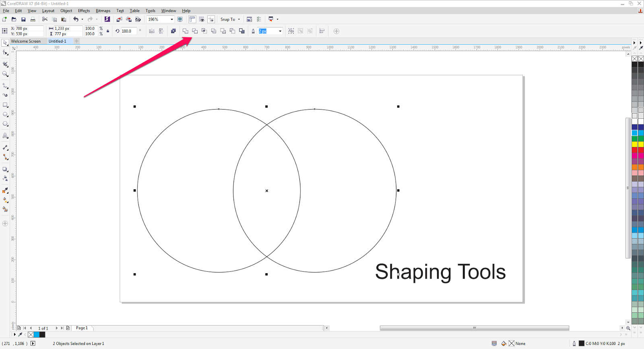Click the Create Boundary button

tap(242, 31)
